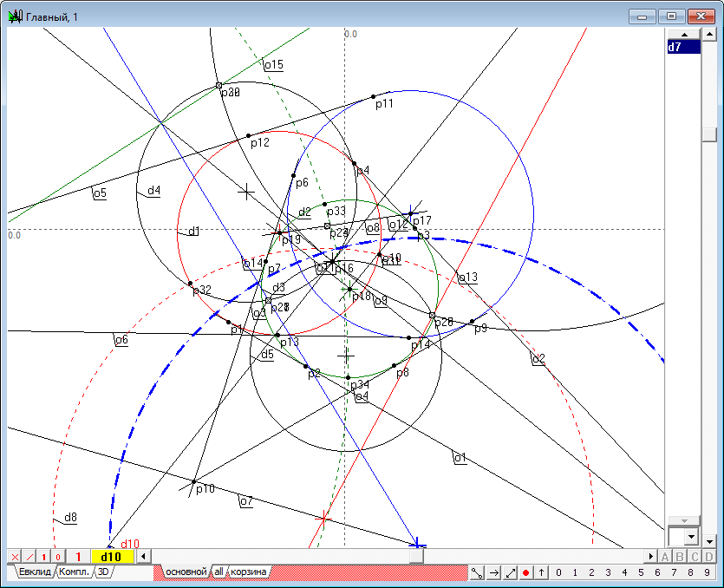
Task: Select d7 in the side list
Action: pos(684,47)
